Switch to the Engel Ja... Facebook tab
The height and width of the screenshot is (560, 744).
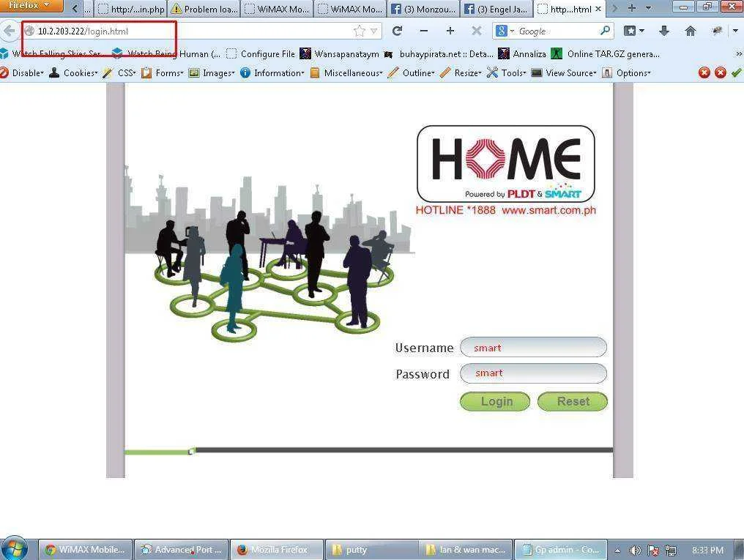pyautogui.click(x=496, y=9)
